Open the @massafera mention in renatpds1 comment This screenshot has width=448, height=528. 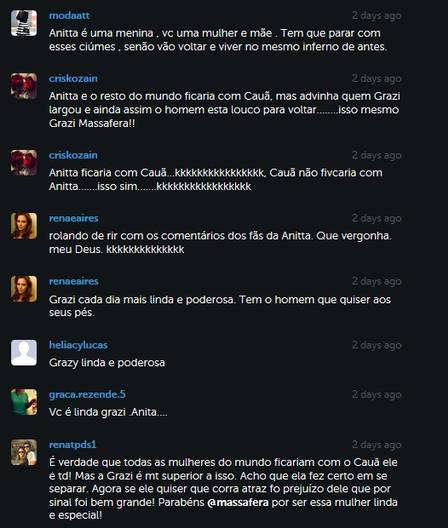point(238,502)
